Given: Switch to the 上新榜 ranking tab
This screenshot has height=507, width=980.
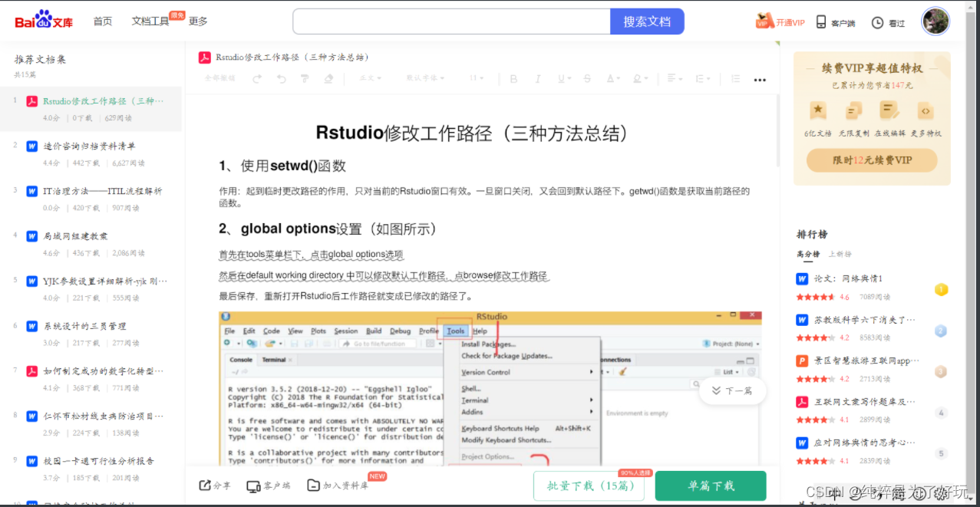Looking at the screenshot, I should 840,254.
